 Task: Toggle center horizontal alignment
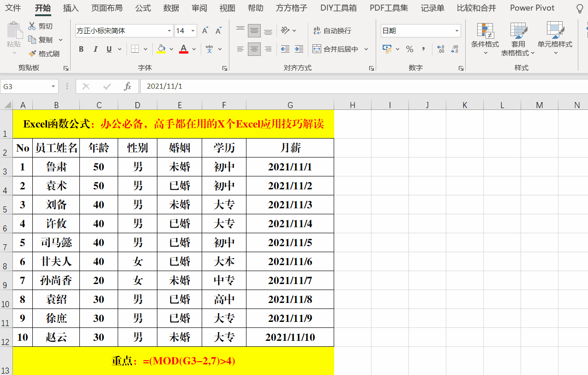click(254, 49)
